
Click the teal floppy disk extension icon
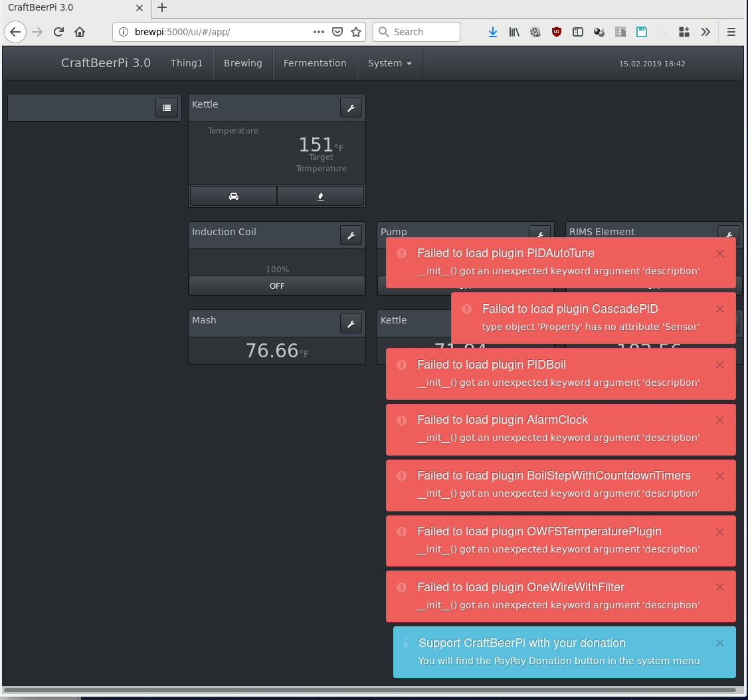(642, 32)
